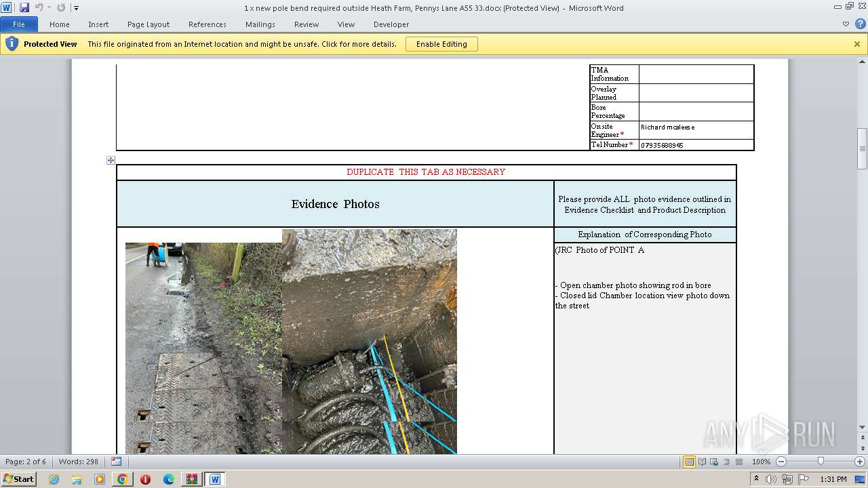Click the 100% zoom level button
Viewport: 868px width, 488px height.
[761, 462]
